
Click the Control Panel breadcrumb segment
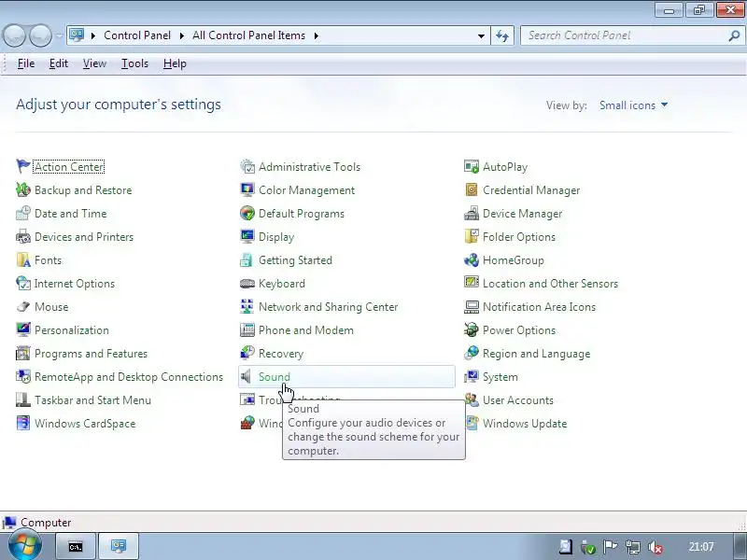(x=136, y=35)
